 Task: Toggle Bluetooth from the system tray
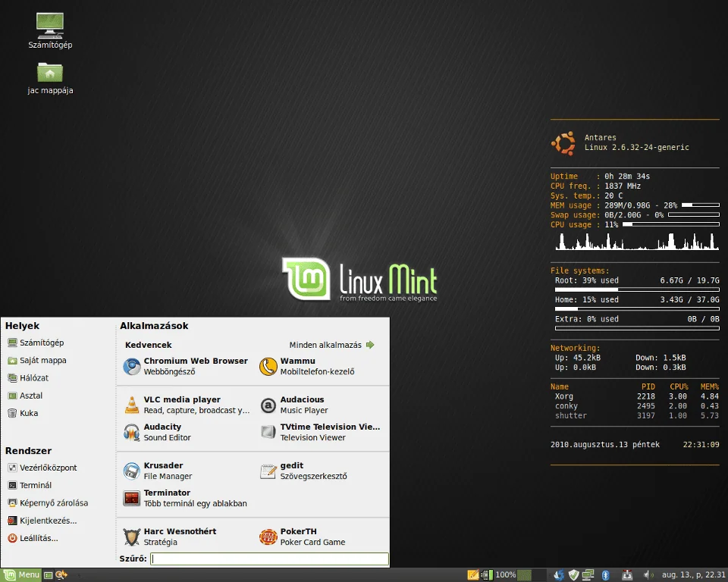(605, 574)
